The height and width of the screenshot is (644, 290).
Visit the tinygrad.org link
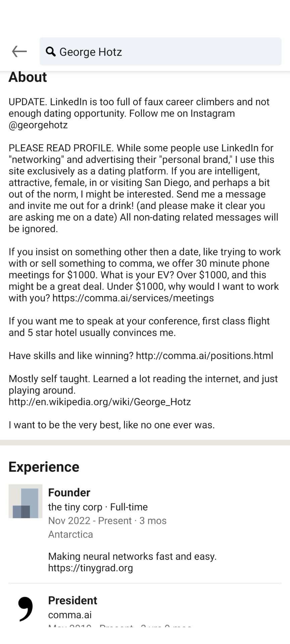point(91,568)
